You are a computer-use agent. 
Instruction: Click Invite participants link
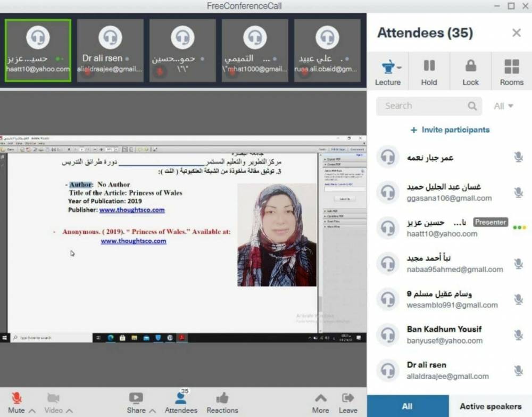tap(450, 130)
